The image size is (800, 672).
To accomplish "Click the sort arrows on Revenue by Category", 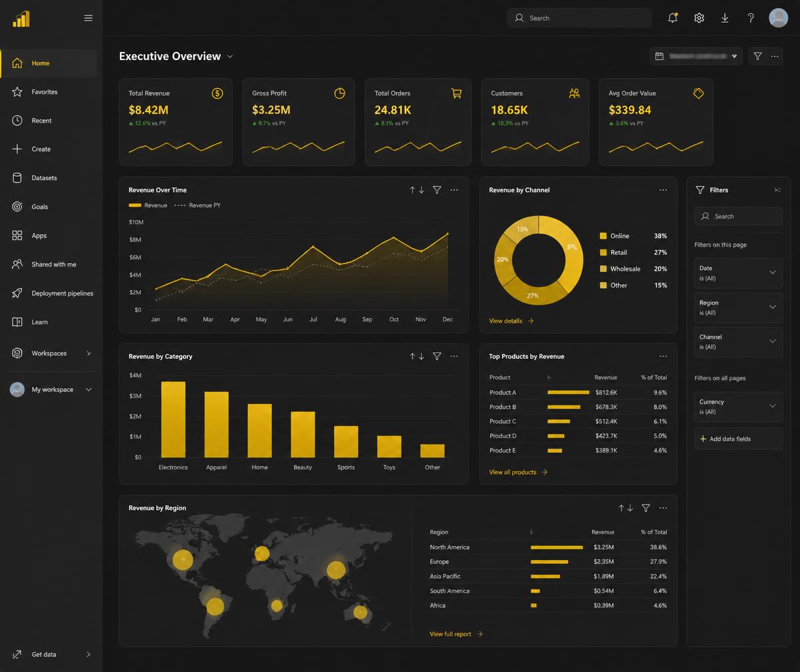I will tap(417, 357).
